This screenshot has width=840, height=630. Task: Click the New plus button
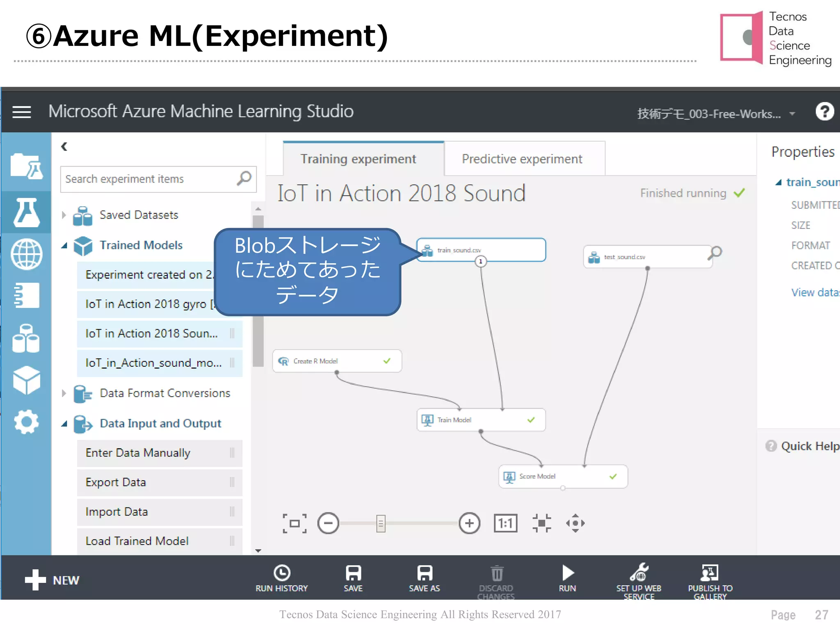click(52, 580)
